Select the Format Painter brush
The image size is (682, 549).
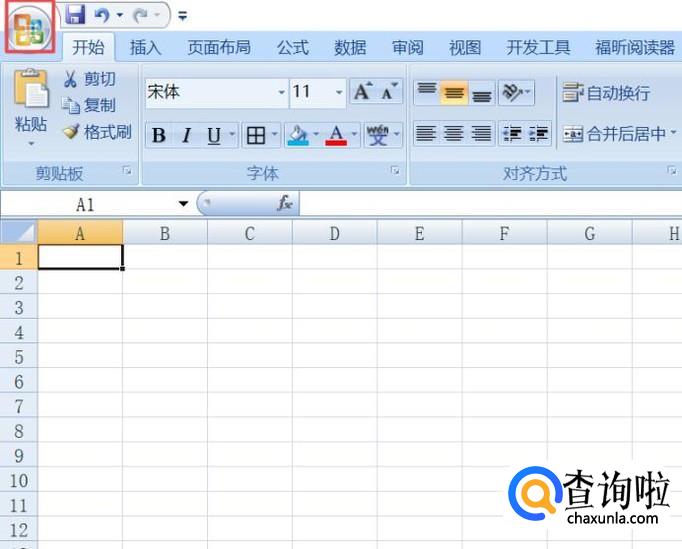pyautogui.click(x=71, y=132)
